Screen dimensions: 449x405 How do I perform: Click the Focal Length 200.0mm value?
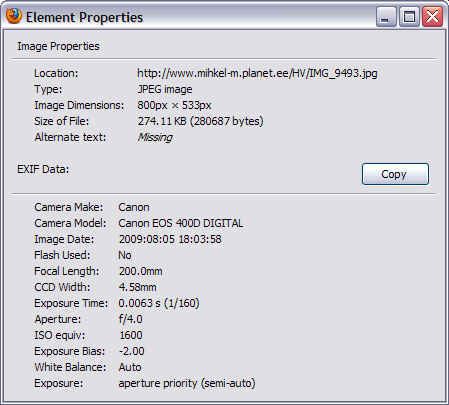[x=141, y=271]
